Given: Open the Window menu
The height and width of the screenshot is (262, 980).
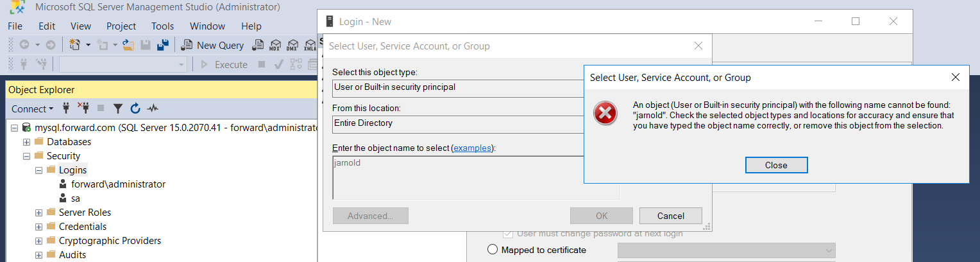Looking at the screenshot, I should pos(207,26).
